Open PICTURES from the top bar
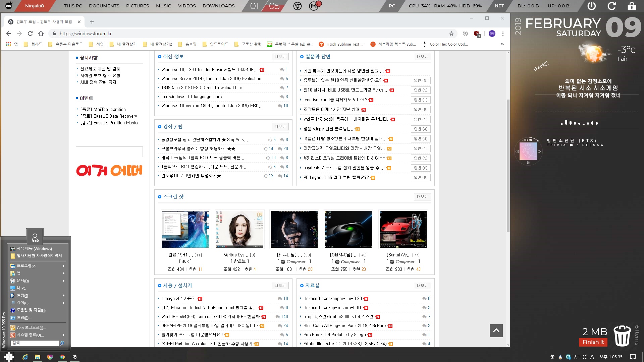 (138, 6)
